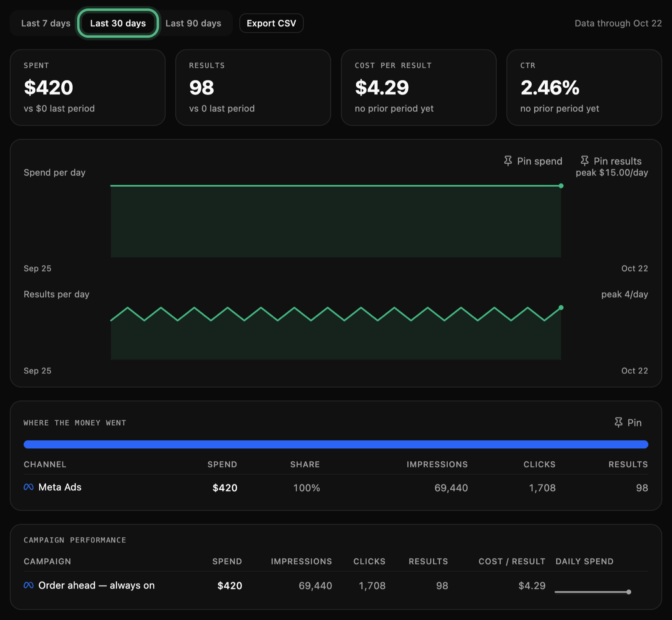Click the CAMPAIGN column header
Viewport: 672px width, 620px height.
pyautogui.click(x=47, y=561)
